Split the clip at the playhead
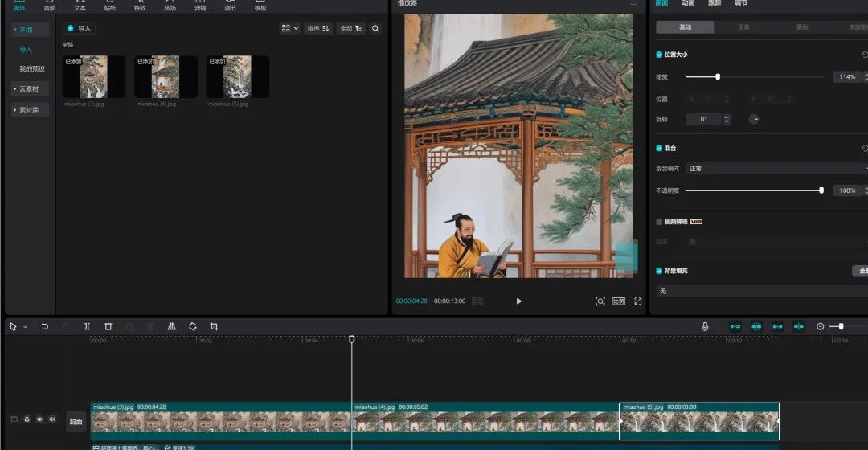 point(87,326)
